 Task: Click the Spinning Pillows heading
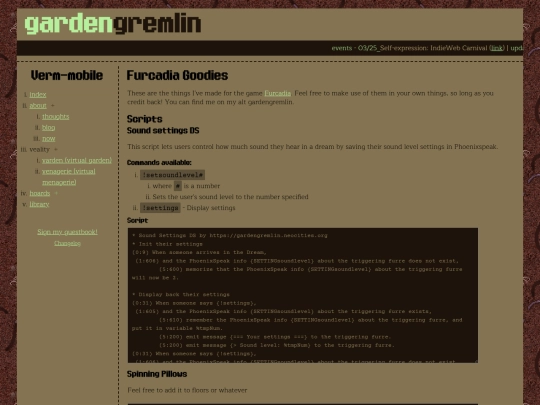pos(157,374)
